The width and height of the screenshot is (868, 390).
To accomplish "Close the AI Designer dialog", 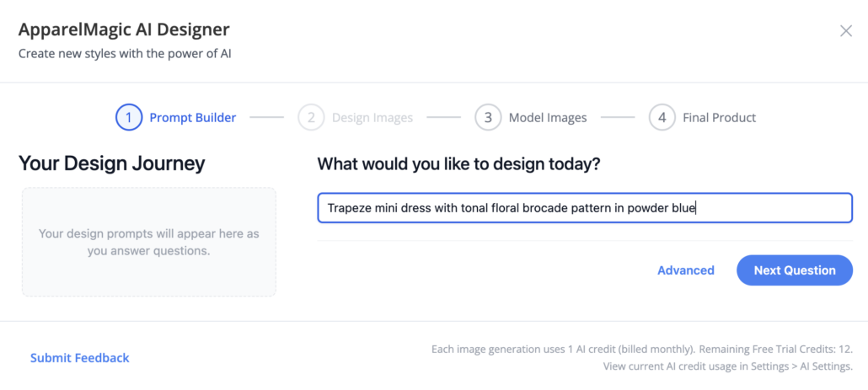I will (846, 31).
